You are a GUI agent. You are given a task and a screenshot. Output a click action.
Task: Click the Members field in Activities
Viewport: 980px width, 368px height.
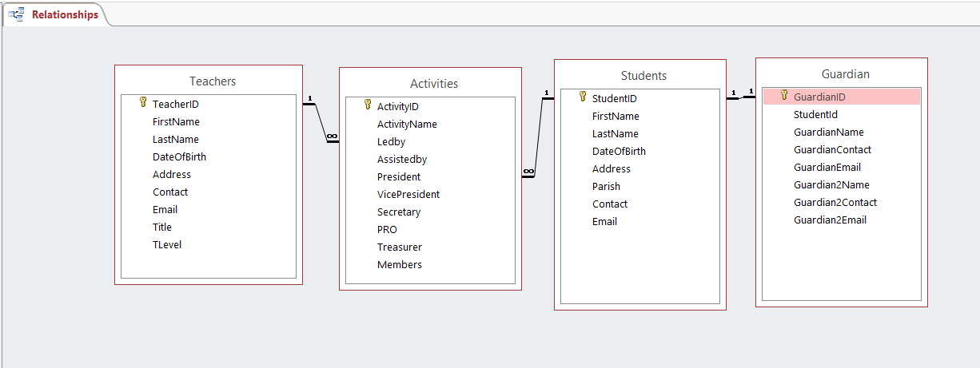pyautogui.click(x=400, y=264)
